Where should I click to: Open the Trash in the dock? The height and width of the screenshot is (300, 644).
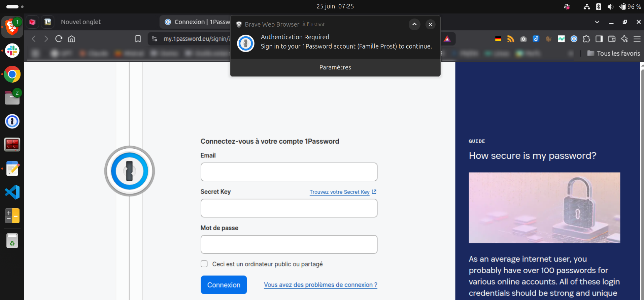click(x=12, y=241)
